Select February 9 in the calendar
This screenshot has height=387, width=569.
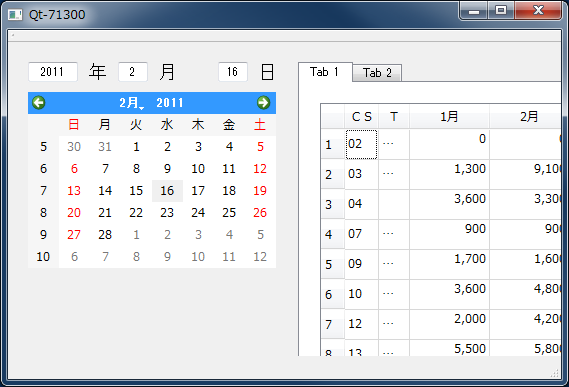pyautogui.click(x=167, y=168)
